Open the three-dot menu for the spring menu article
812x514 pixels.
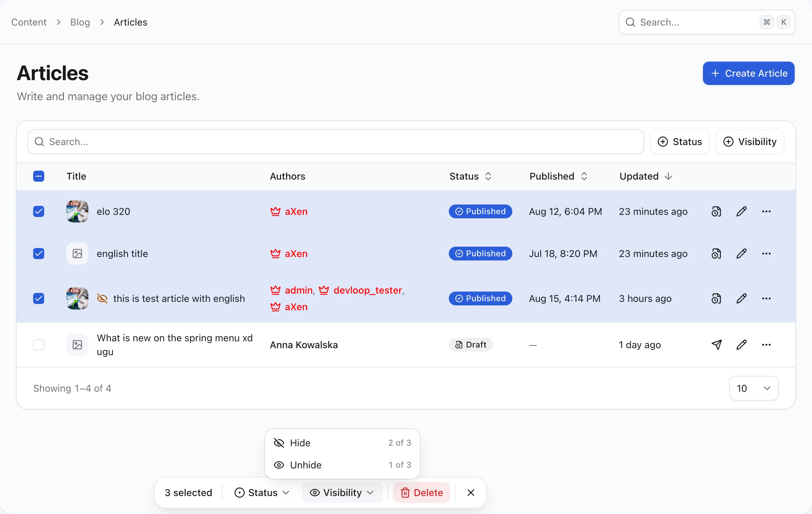[x=766, y=345]
